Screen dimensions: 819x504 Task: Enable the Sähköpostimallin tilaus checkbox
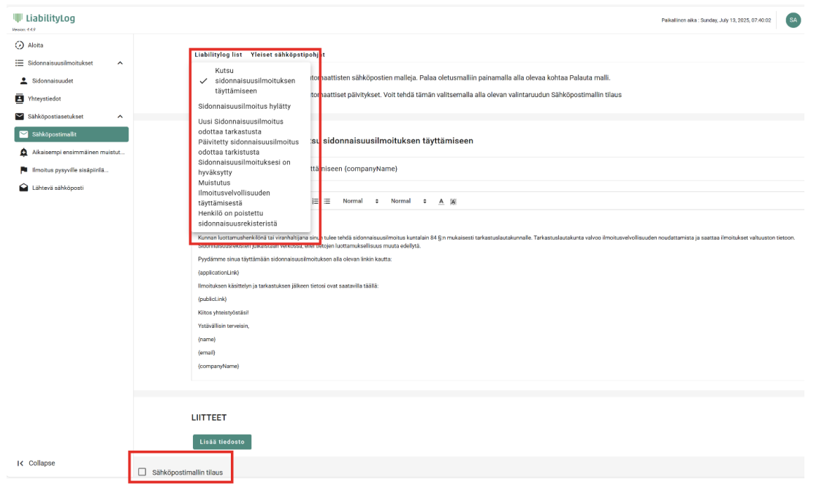click(x=142, y=472)
